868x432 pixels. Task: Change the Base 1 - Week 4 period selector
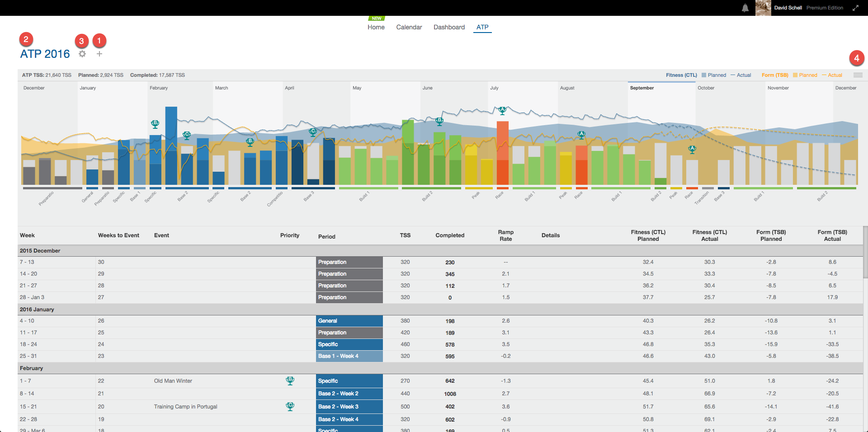point(349,356)
